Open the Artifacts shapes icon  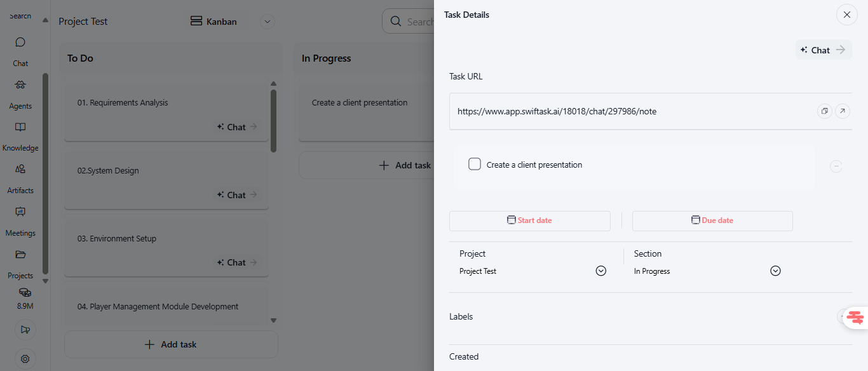click(x=20, y=170)
